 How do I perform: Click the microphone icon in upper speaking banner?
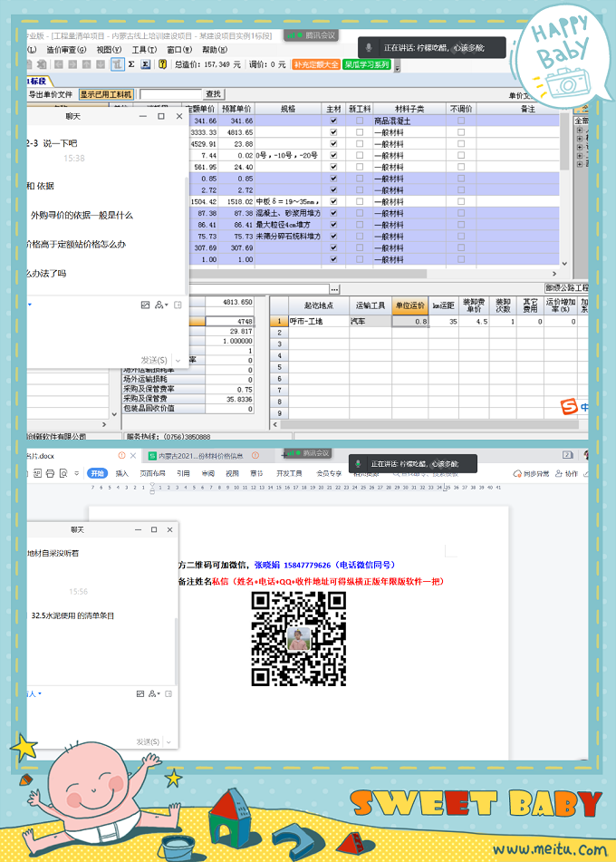click(370, 48)
